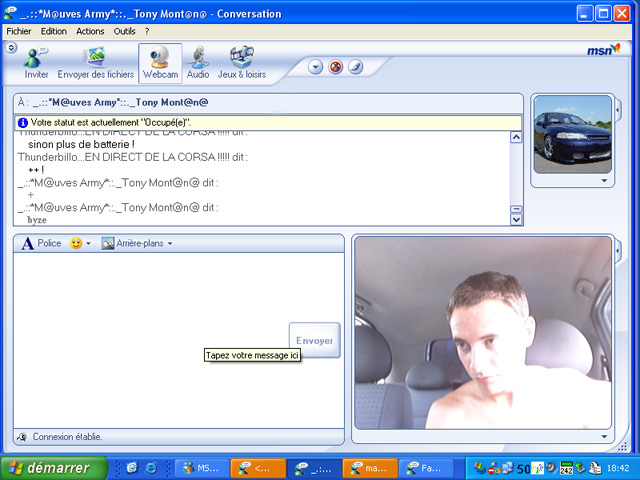Click in the message input area
Screen dimensions: 640x480
[151, 340]
